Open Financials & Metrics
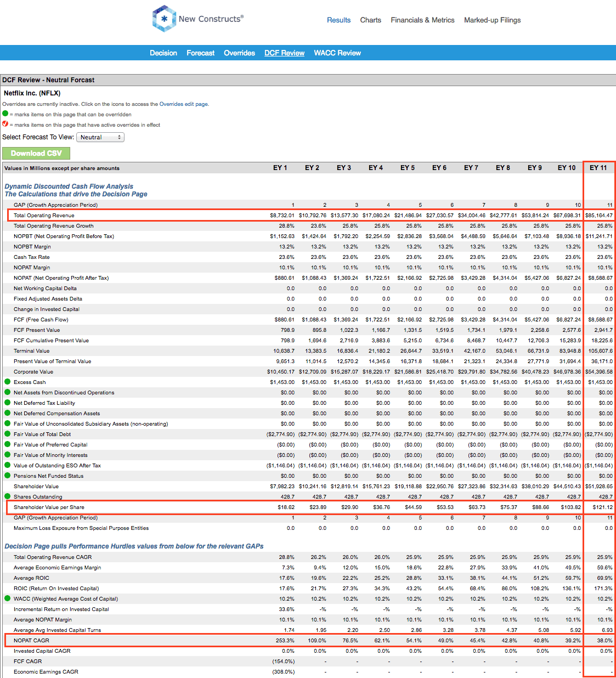Viewport: 616px width, 678px height. (422, 20)
